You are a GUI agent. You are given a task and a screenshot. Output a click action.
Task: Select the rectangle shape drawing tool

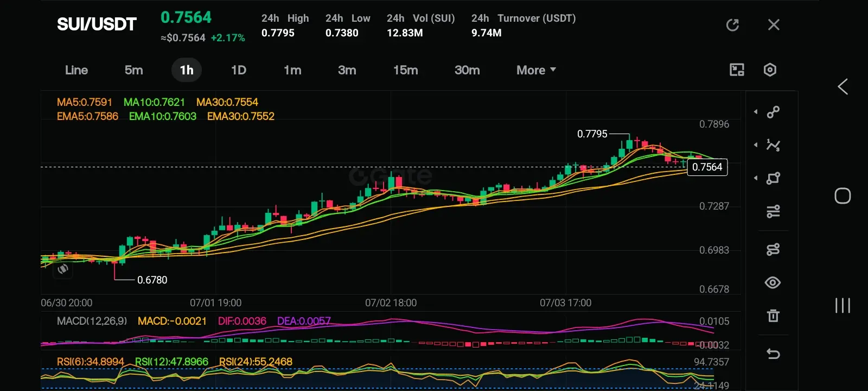[x=773, y=178]
